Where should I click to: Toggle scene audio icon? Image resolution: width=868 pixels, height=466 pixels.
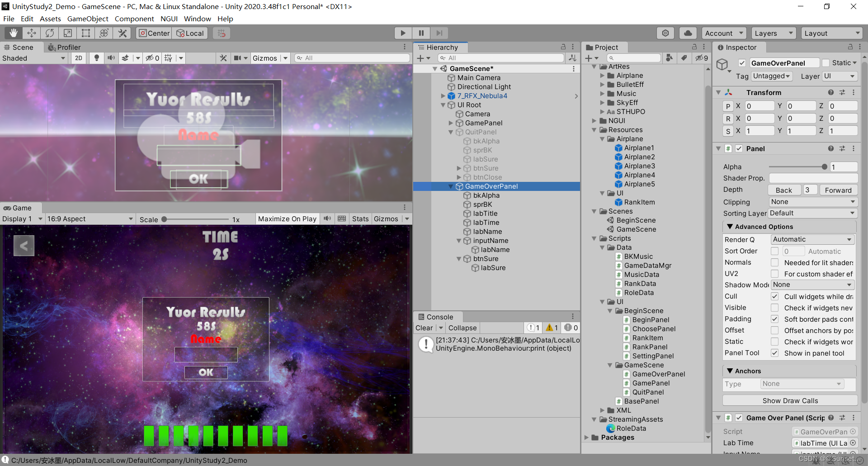pos(111,58)
